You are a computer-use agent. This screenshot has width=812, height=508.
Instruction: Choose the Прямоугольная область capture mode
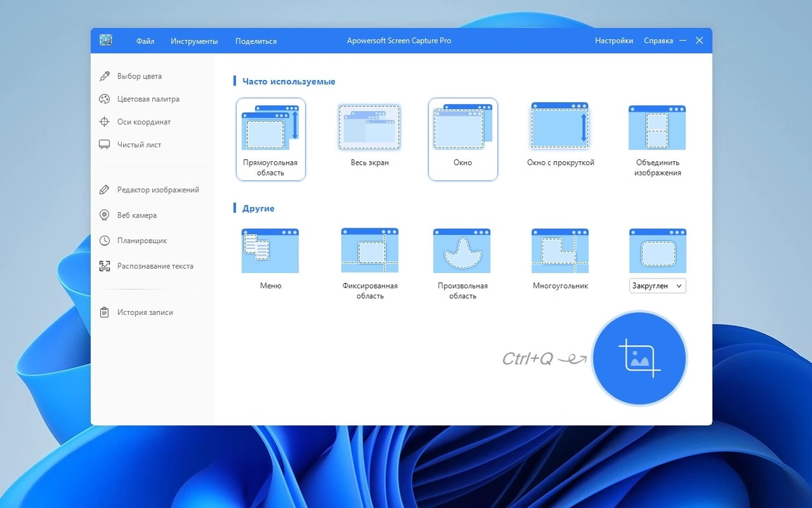pyautogui.click(x=271, y=140)
